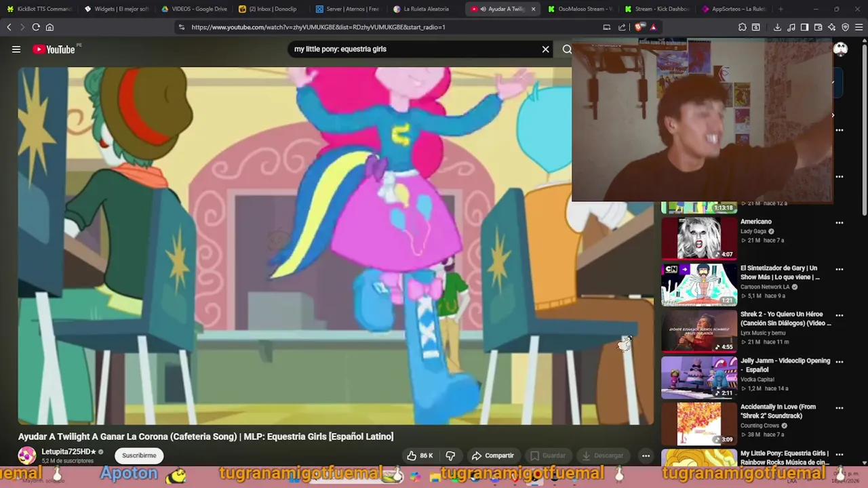This screenshot has height=488, width=868.
Task: Switch to KickBot TTS Commands tab
Action: click(x=39, y=9)
